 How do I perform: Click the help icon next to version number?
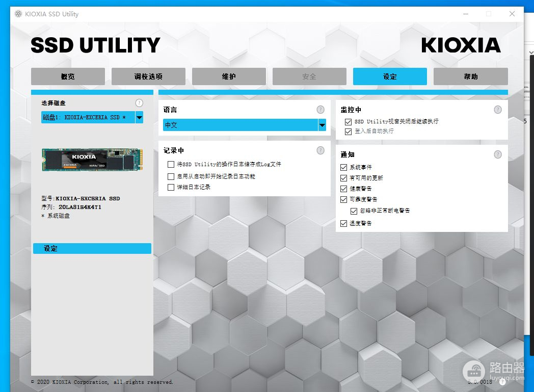502,381
